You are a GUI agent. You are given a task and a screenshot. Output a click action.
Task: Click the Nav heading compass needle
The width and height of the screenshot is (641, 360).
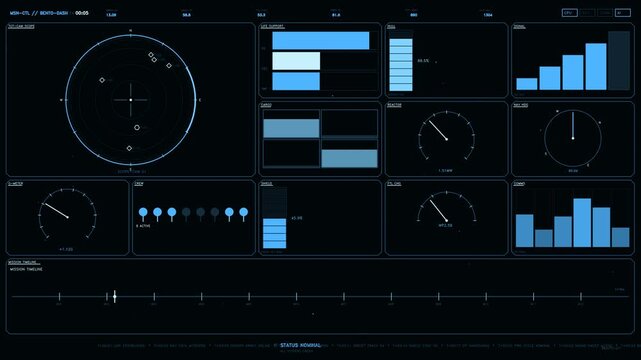pyautogui.click(x=573, y=125)
